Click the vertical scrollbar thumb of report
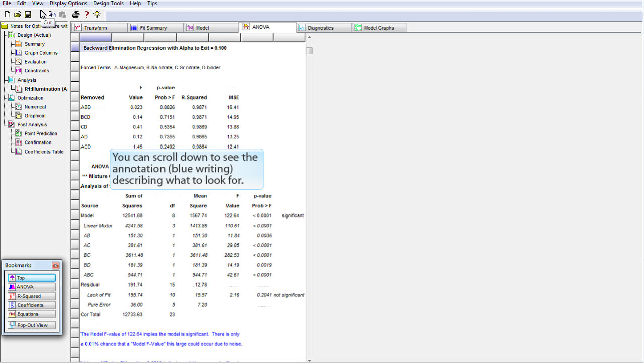Screen dimensions: 644x363 click(309, 51)
